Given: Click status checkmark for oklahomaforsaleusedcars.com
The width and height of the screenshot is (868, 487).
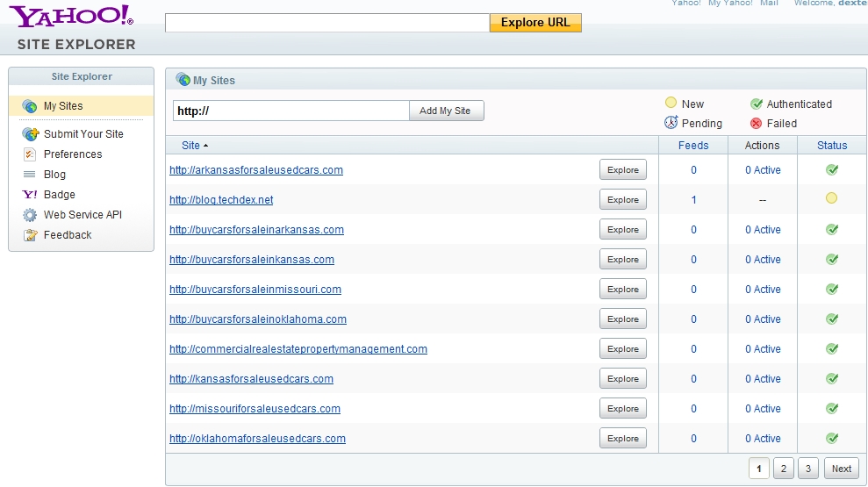Looking at the screenshot, I should (832, 439).
